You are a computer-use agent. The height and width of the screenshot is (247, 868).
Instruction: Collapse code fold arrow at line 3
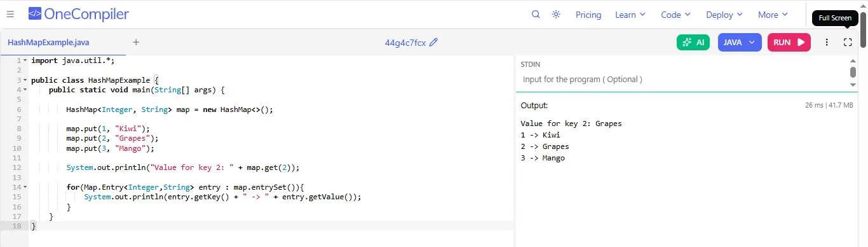click(25, 80)
